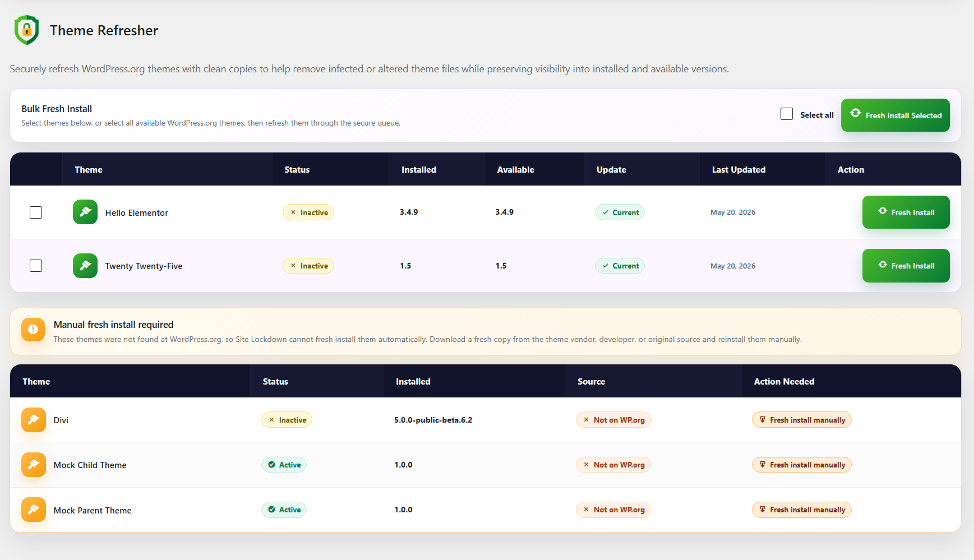Click the Hello Elementor theme name
This screenshot has width=974, height=560.
pyautogui.click(x=137, y=213)
